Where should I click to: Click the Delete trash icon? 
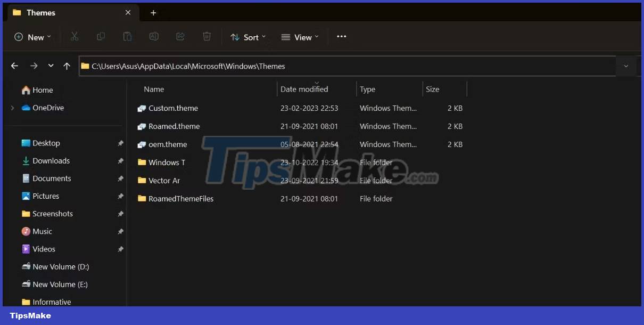(207, 37)
